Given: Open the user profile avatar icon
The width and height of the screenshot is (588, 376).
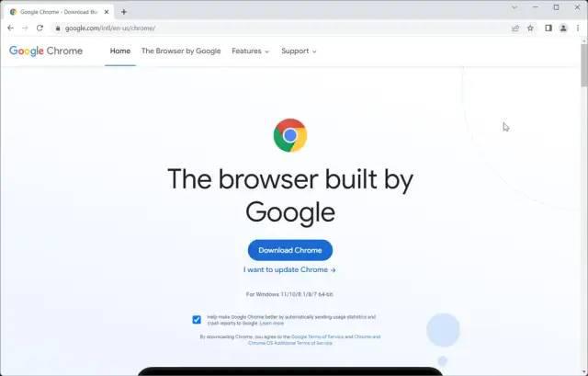Looking at the screenshot, I should [563, 28].
